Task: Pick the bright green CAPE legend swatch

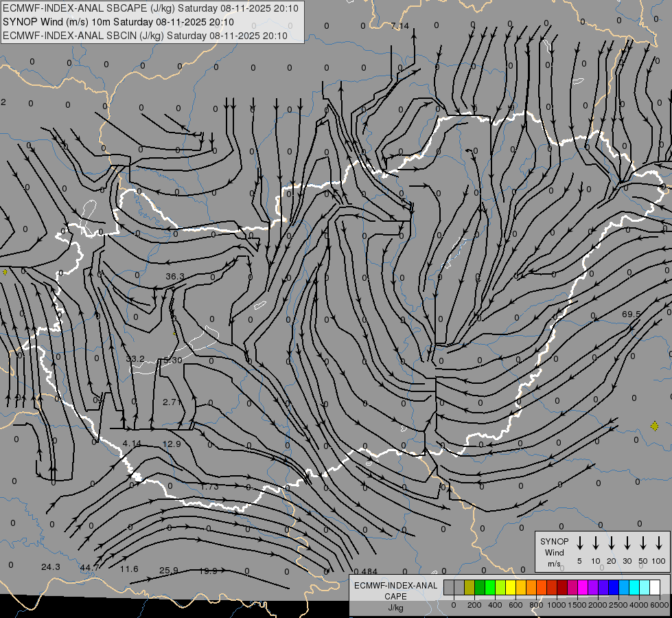Action: click(490, 587)
